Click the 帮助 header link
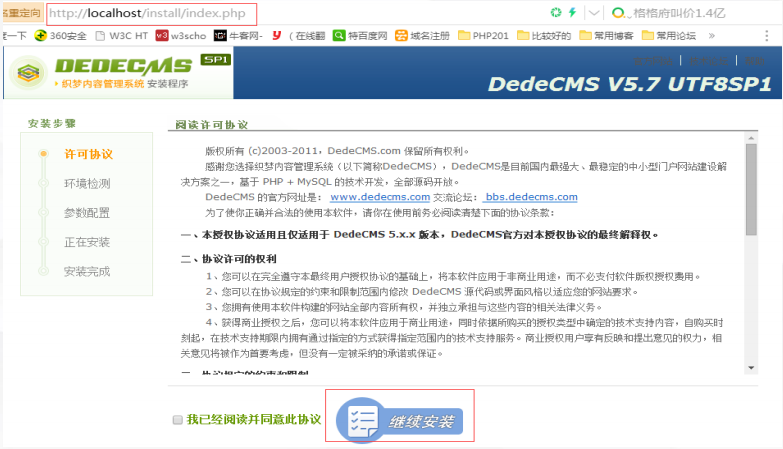The height and width of the screenshot is (449, 783). point(754,60)
